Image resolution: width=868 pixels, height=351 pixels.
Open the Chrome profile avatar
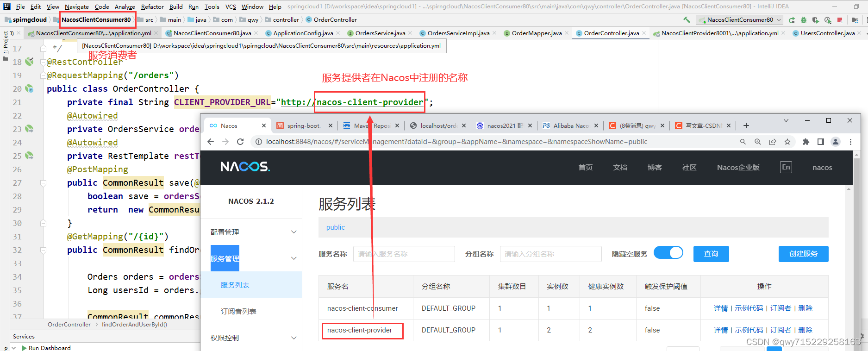836,142
